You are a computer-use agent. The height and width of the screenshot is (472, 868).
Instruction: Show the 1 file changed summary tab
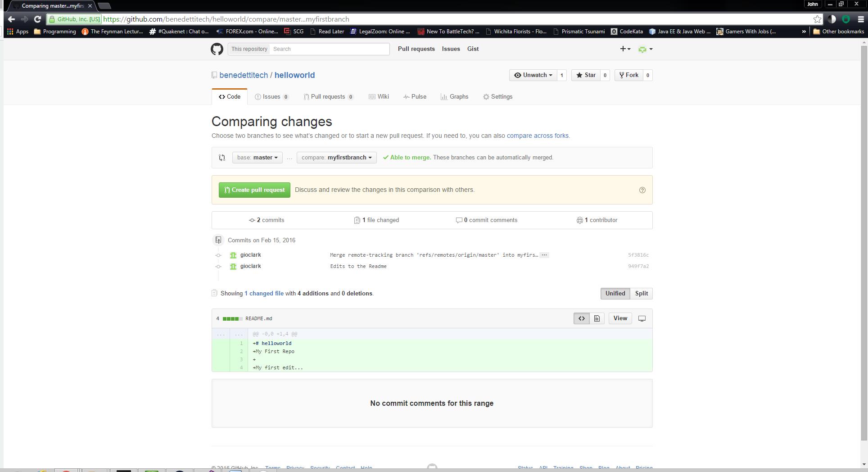(376, 220)
